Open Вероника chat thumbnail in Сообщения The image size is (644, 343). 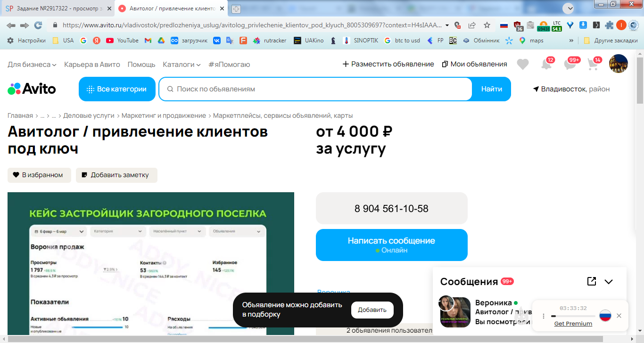(x=455, y=312)
